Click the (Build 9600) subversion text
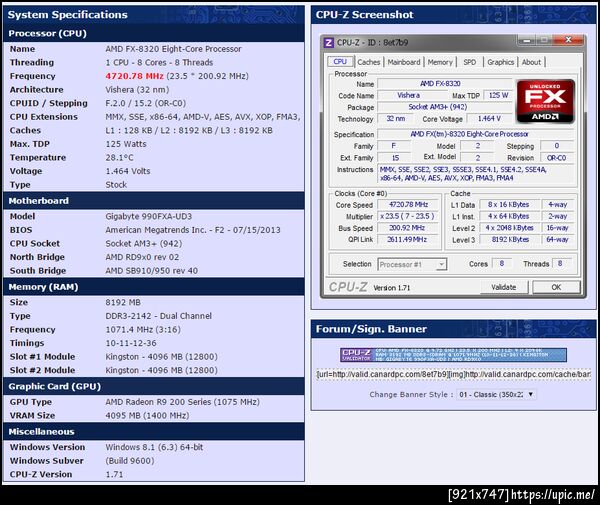 (x=130, y=461)
